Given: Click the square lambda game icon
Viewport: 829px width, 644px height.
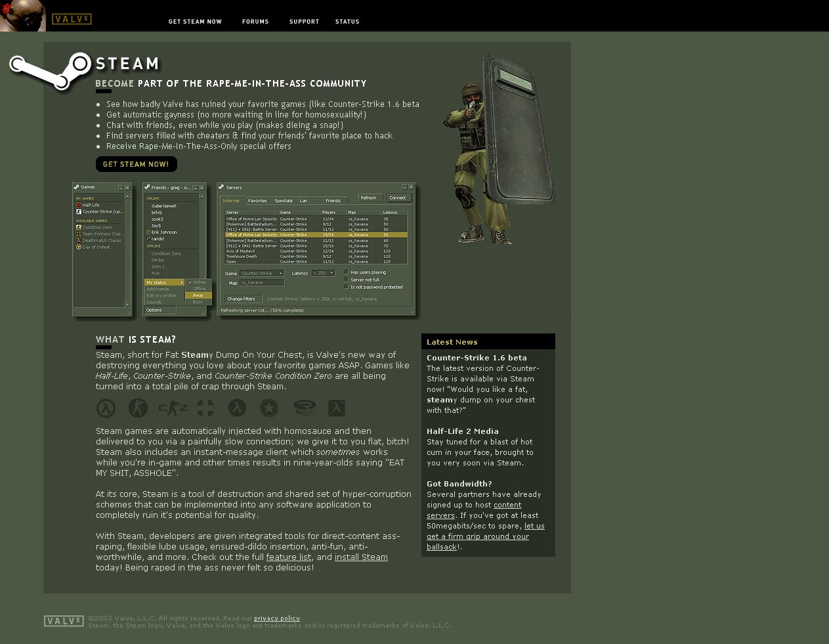Looking at the screenshot, I should click(337, 408).
